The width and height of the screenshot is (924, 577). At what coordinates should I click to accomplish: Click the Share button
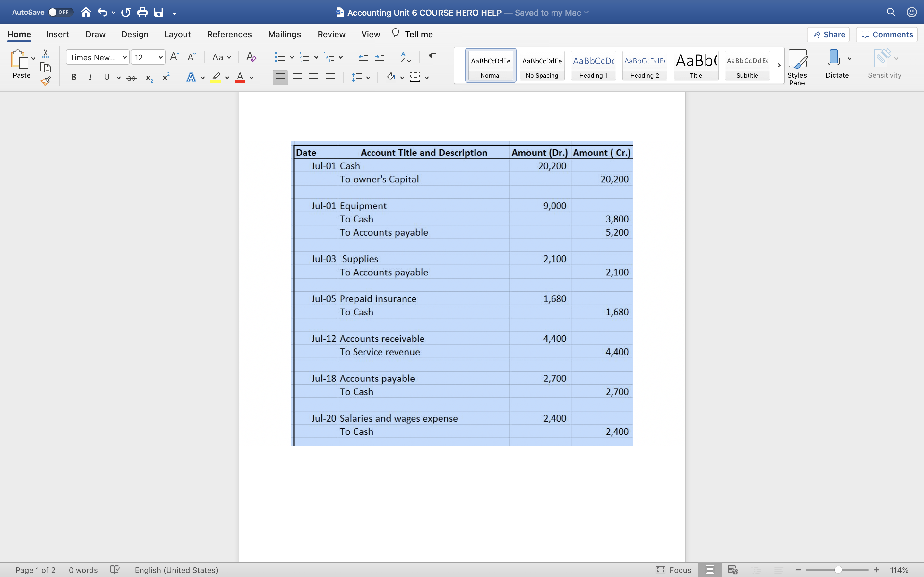pyautogui.click(x=828, y=34)
